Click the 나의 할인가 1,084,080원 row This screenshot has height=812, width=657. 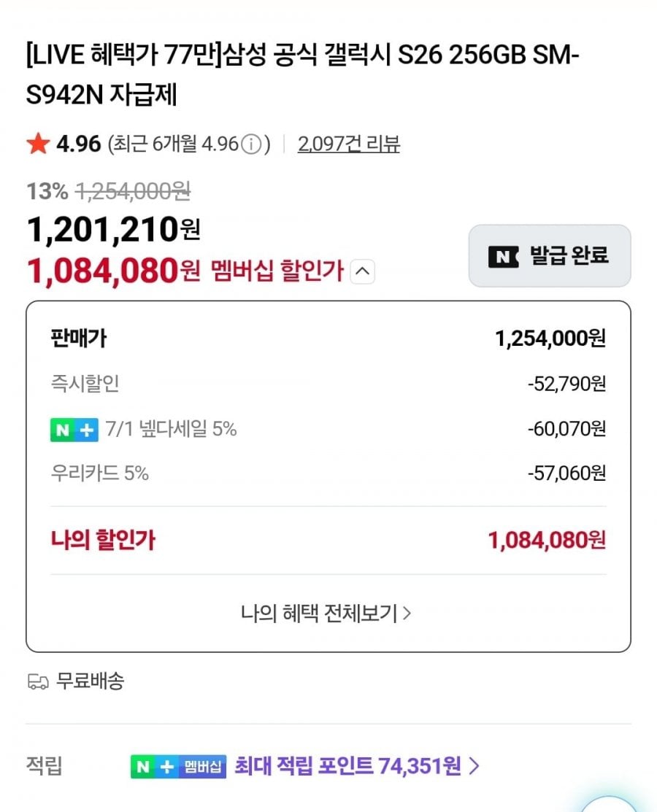pos(328,540)
